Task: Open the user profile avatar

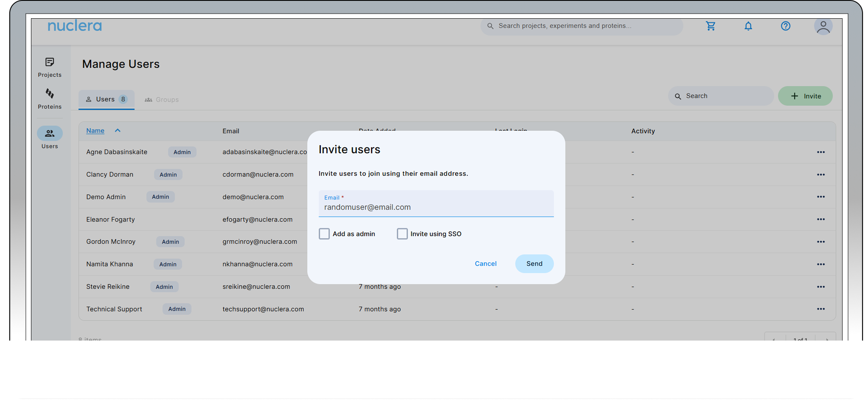Action: [x=823, y=26]
